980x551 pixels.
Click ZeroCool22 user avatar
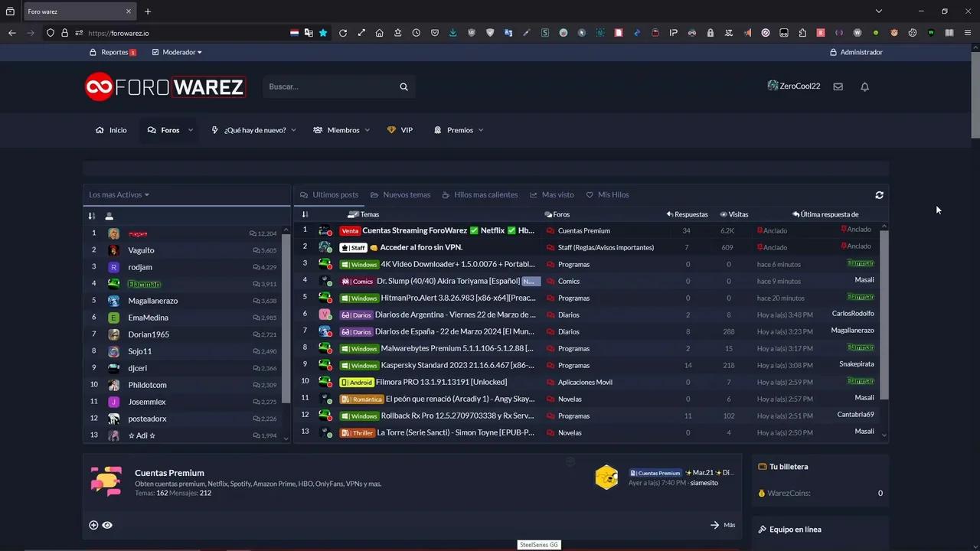pos(773,86)
